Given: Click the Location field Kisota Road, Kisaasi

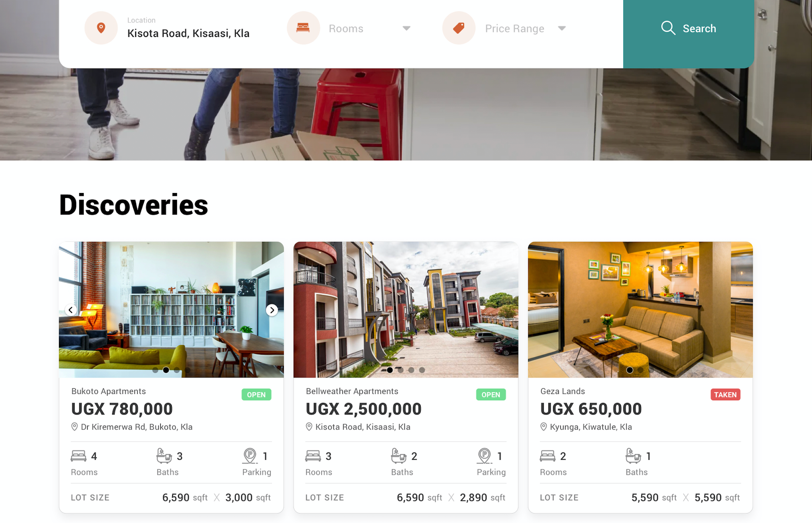Looking at the screenshot, I should pyautogui.click(x=188, y=28).
